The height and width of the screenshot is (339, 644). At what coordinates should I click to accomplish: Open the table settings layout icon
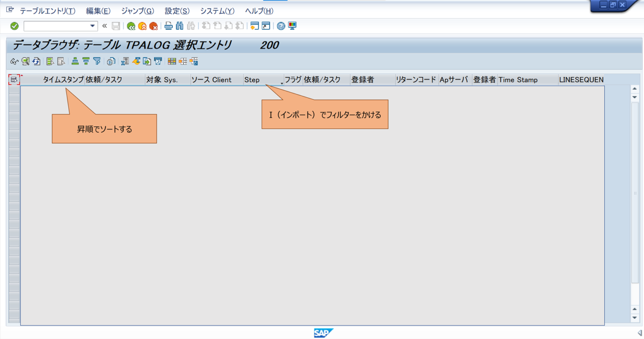(171, 61)
